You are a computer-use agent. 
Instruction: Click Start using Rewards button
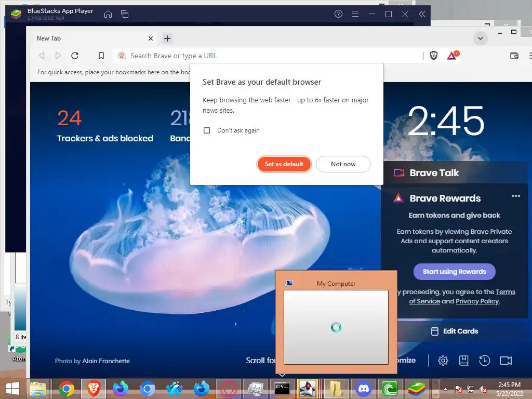pos(454,271)
